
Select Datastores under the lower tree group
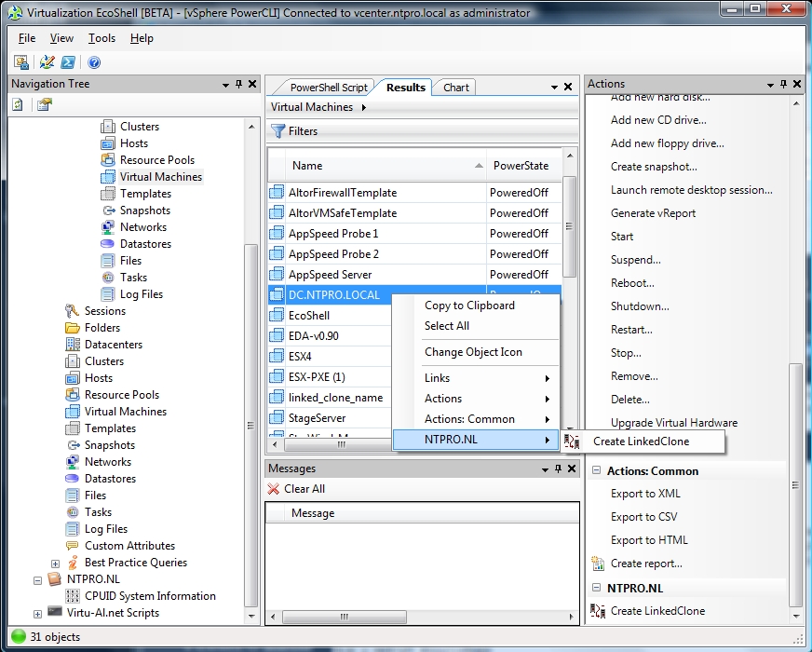pos(110,479)
